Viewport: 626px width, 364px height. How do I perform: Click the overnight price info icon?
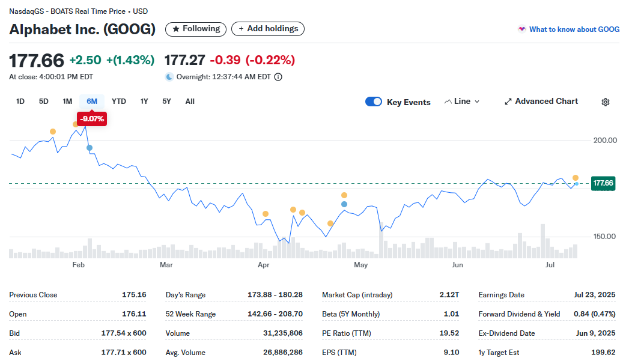coord(278,77)
